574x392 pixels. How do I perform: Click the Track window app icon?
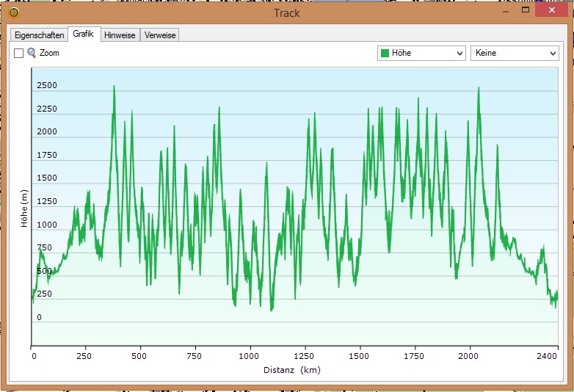(x=14, y=12)
